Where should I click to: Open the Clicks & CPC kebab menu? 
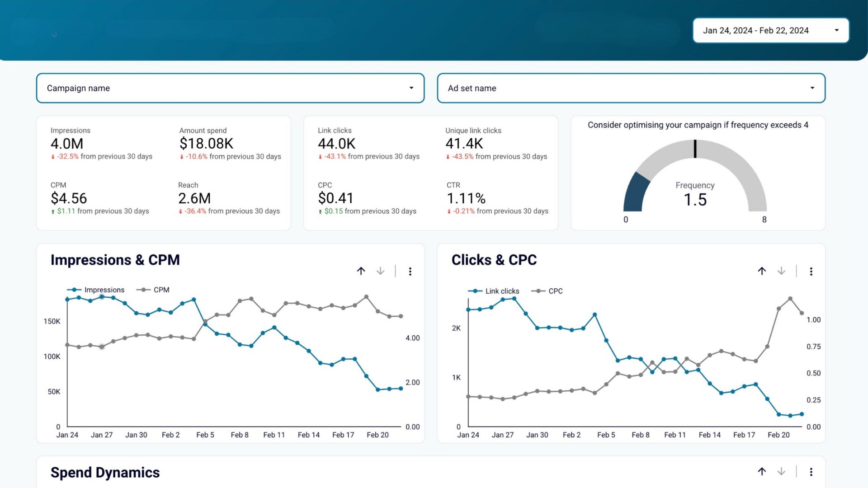click(x=811, y=271)
